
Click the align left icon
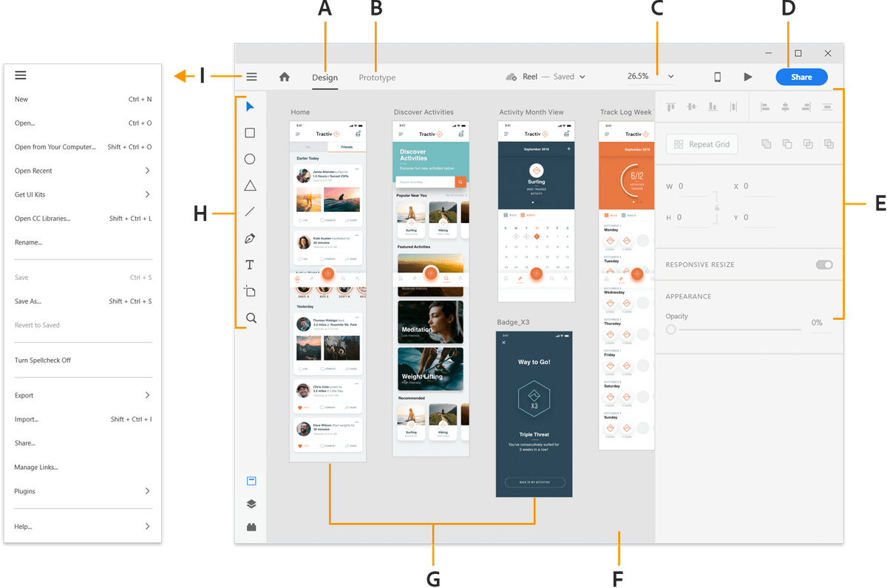click(x=766, y=106)
